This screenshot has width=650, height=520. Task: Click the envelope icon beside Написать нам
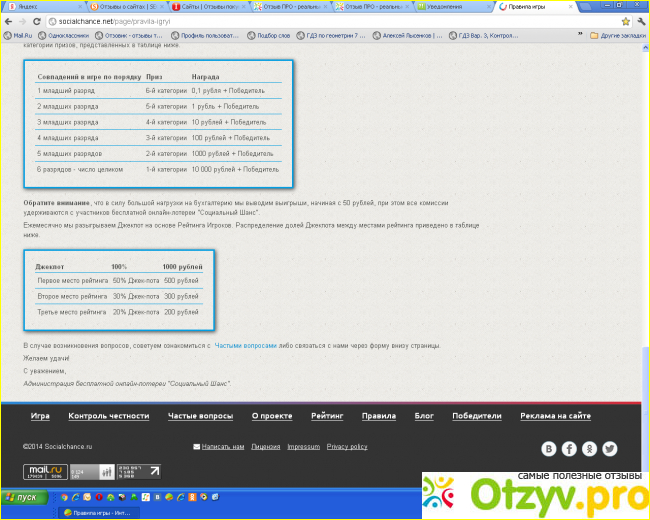pyautogui.click(x=196, y=446)
